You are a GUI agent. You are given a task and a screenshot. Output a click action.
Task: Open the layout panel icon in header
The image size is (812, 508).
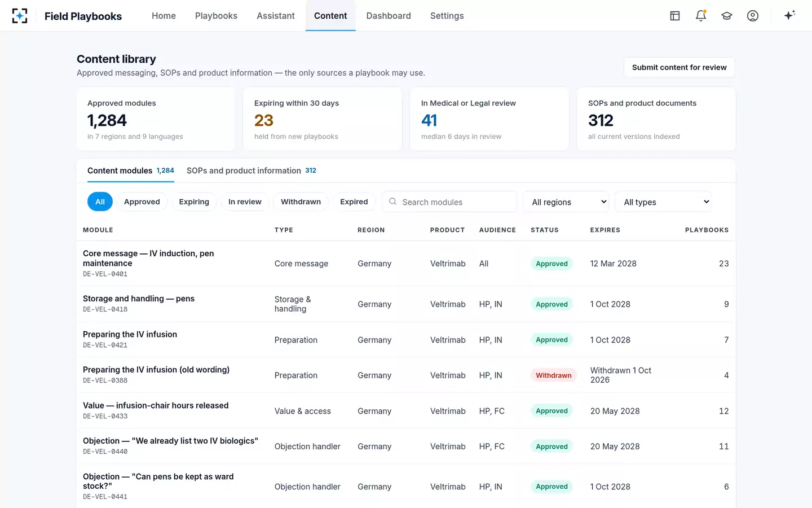click(675, 16)
